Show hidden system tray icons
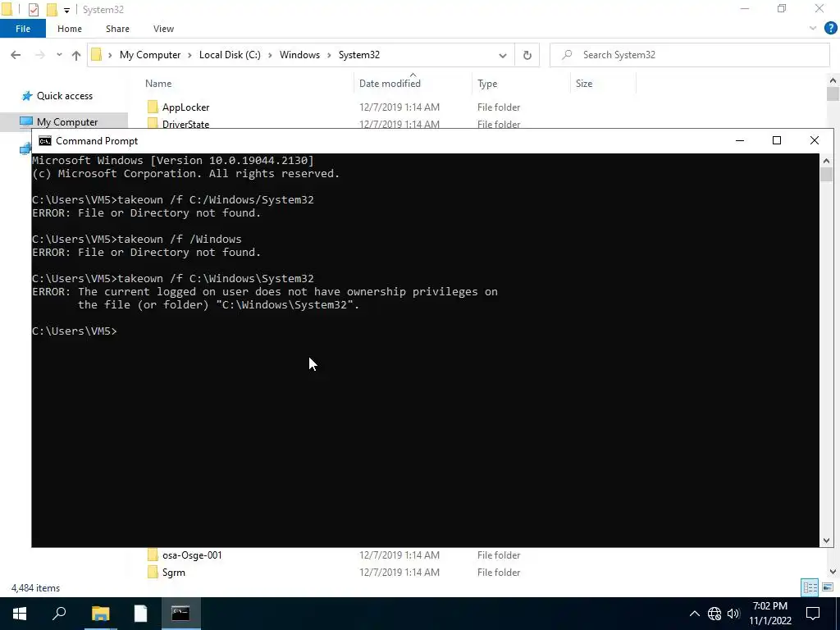840x630 pixels. click(x=694, y=614)
